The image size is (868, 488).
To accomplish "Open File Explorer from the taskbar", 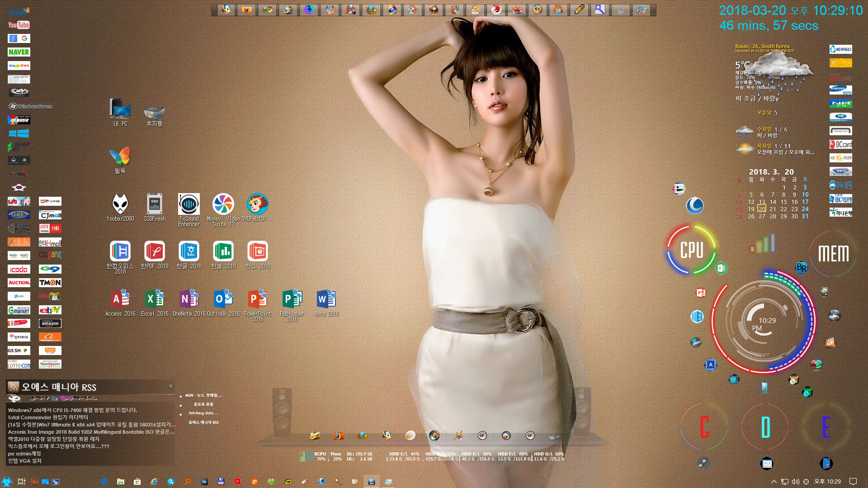I will click(120, 482).
